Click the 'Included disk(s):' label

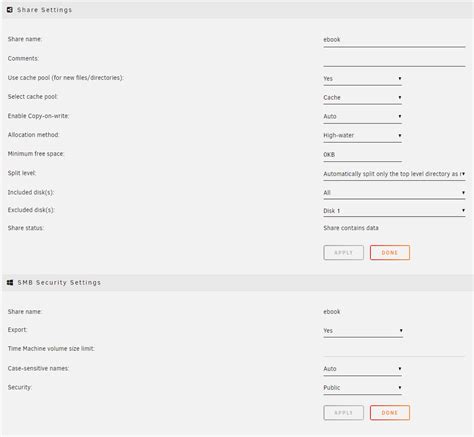pyautogui.click(x=31, y=192)
